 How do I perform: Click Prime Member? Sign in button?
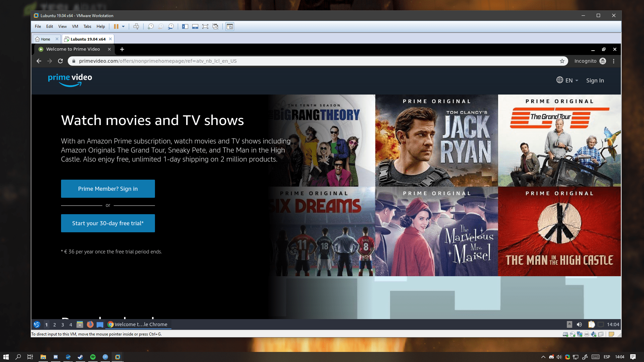108,189
